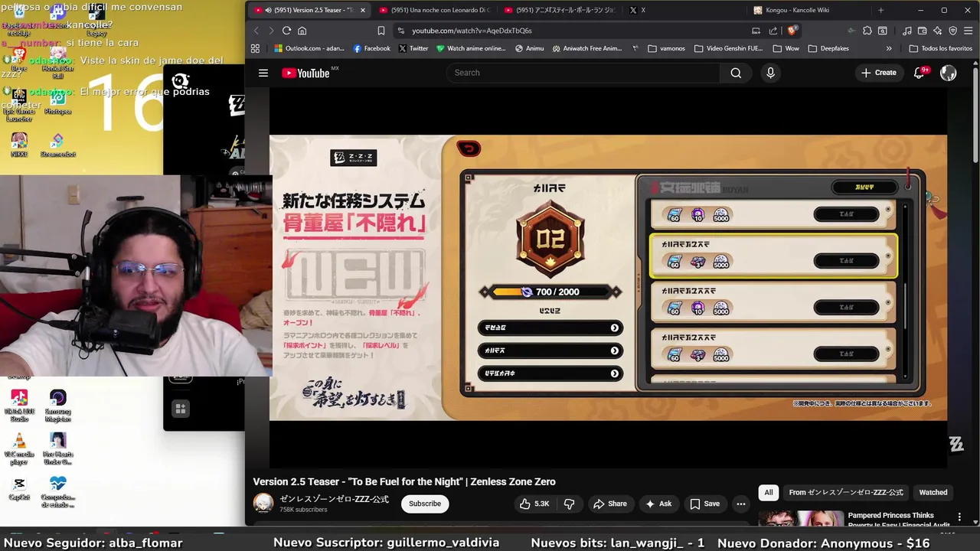Open recommended video options three dots
980x551 pixels.
point(959,517)
